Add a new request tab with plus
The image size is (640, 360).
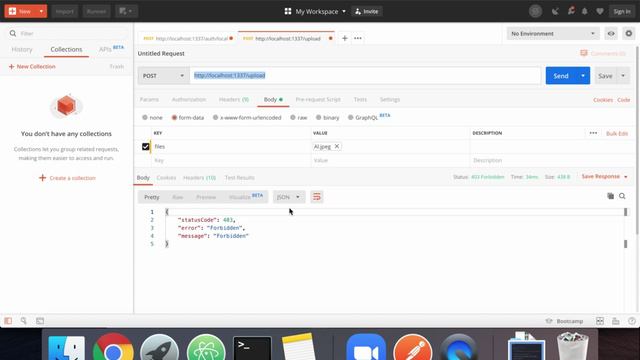tap(344, 38)
